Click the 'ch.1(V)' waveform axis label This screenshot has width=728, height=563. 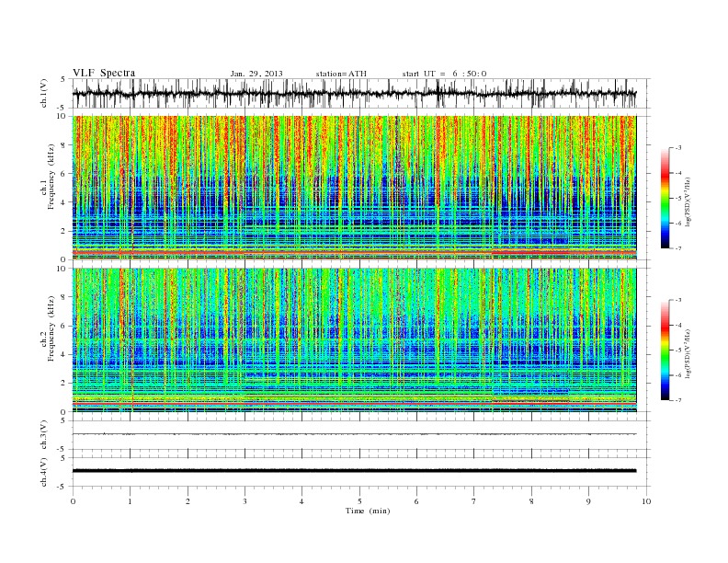tap(44, 93)
